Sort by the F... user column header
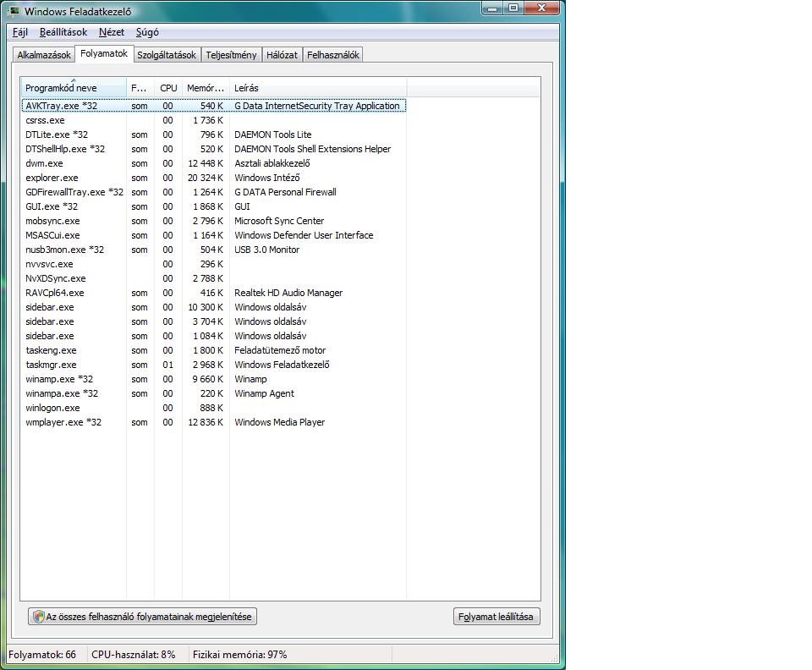 coord(140,87)
